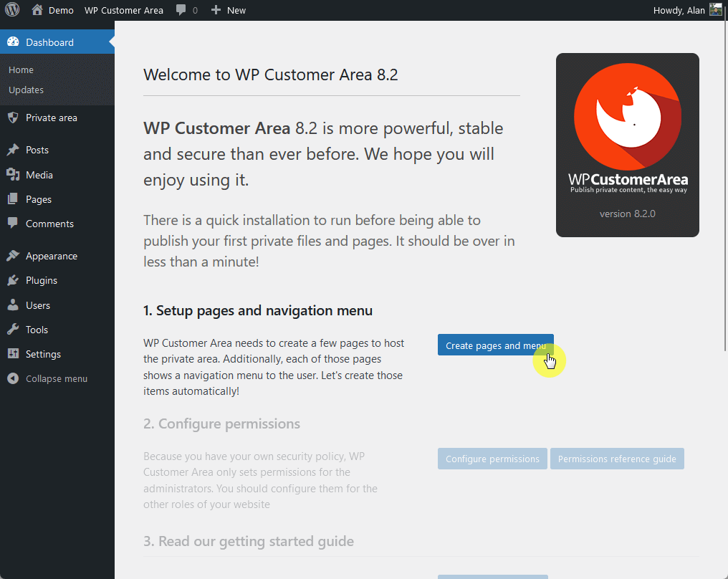This screenshot has width=728, height=579.
Task: Open the comments bubble icon in admin bar
Action: click(181, 10)
